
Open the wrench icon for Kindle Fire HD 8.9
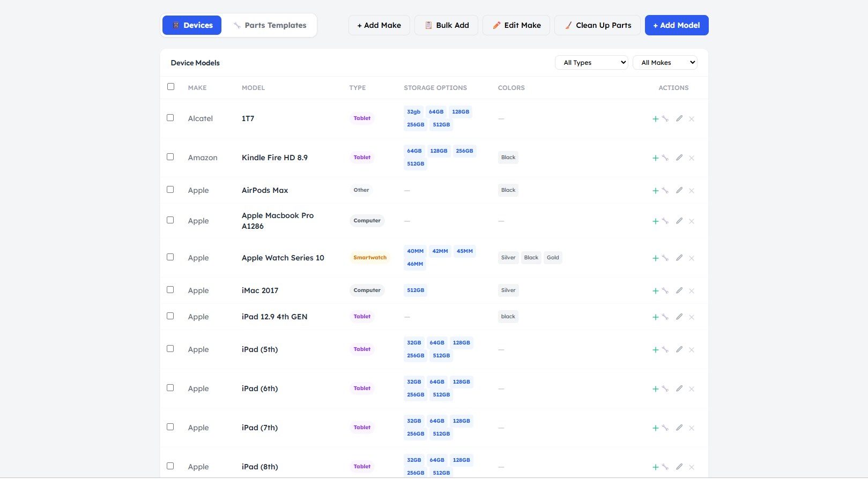click(x=665, y=158)
